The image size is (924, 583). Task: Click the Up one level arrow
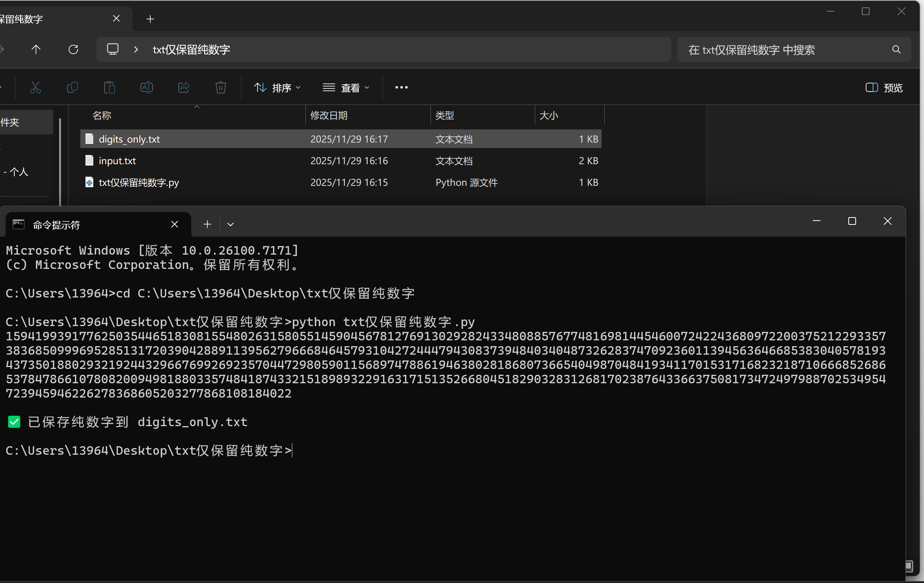36,49
